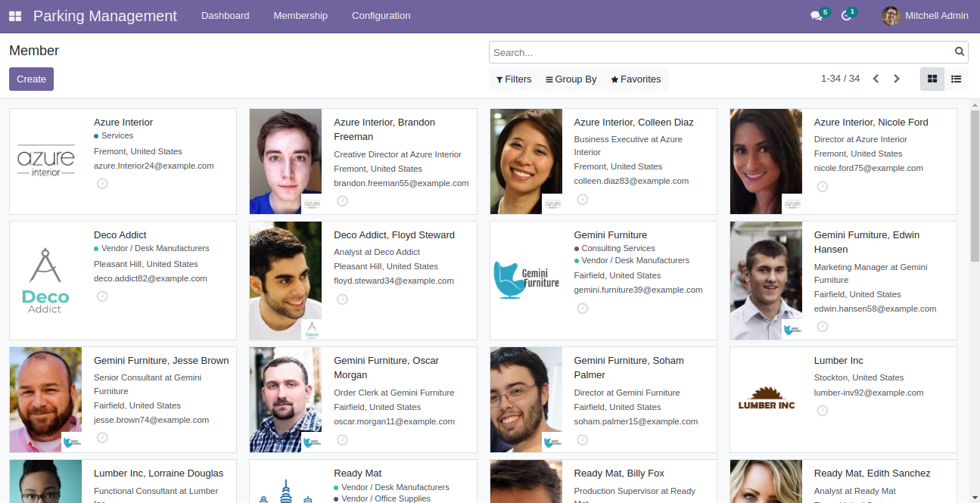Open the Dashboard menu
The width and height of the screenshot is (980, 503).
tap(226, 16)
